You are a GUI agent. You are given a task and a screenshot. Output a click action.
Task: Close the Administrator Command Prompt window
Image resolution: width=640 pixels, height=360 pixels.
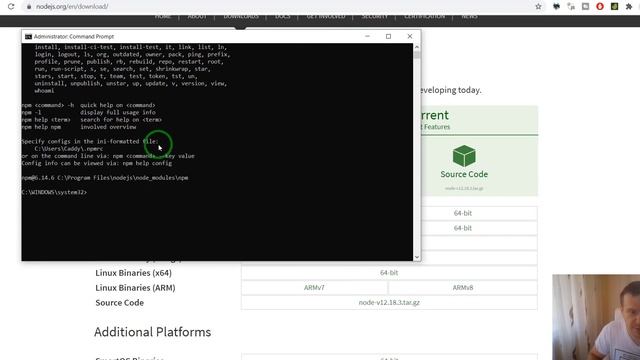[410, 36]
